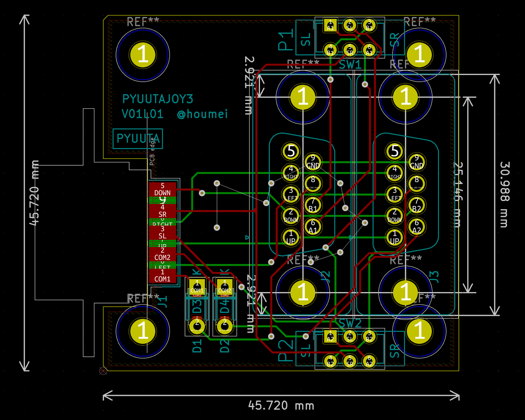The image size is (525, 420).
Task: Click SW1 square pad 1 A1
Action: 330,25
